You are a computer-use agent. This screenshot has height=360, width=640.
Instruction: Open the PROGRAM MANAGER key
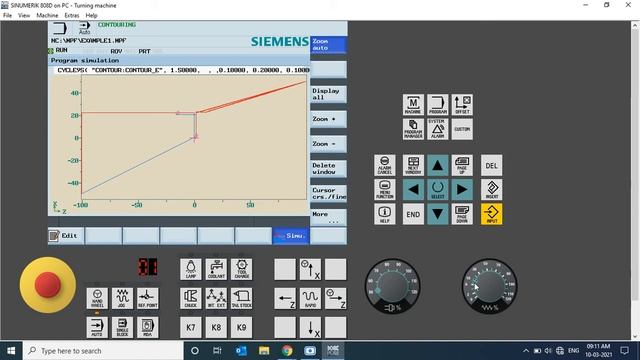pyautogui.click(x=413, y=129)
